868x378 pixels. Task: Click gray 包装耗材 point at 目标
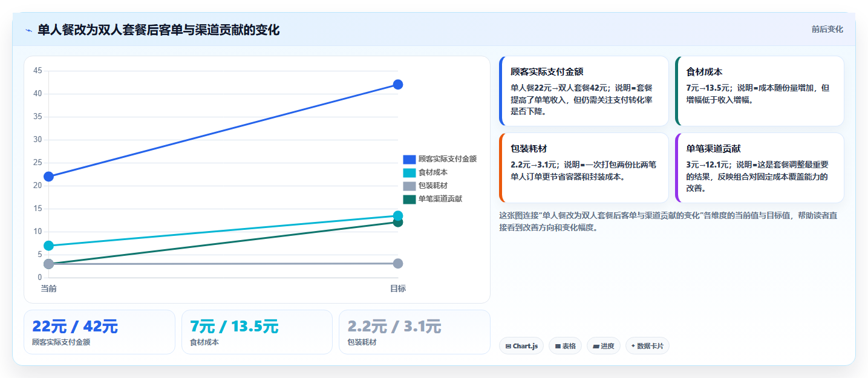398,264
